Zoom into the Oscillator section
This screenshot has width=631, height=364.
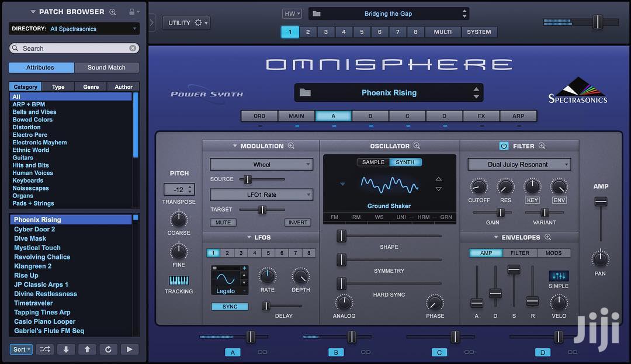(x=417, y=145)
